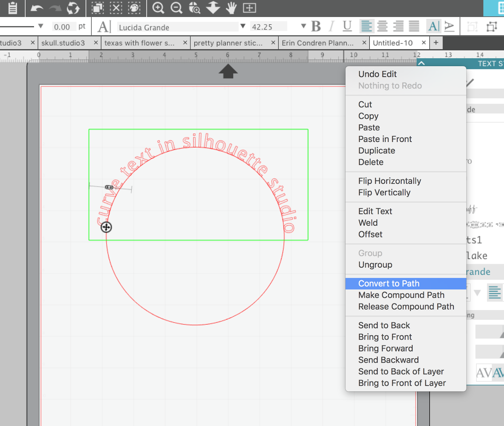Open the Send to Silhouette clipboard icon
Screen dimensions: 504x426
[x=13, y=8]
